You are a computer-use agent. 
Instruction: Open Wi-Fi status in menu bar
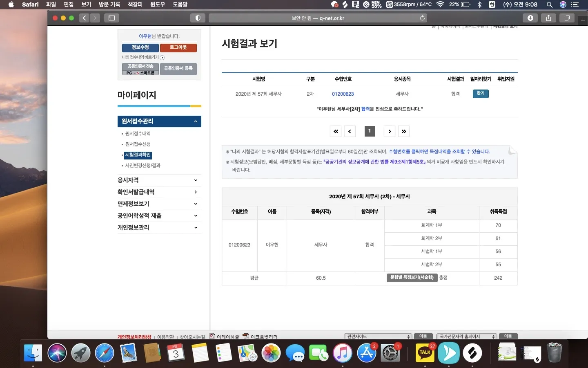pos(440,4)
